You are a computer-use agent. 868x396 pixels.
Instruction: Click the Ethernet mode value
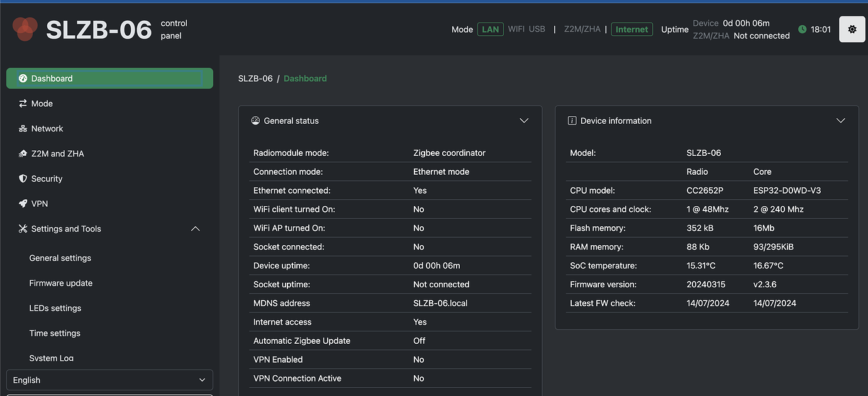442,172
